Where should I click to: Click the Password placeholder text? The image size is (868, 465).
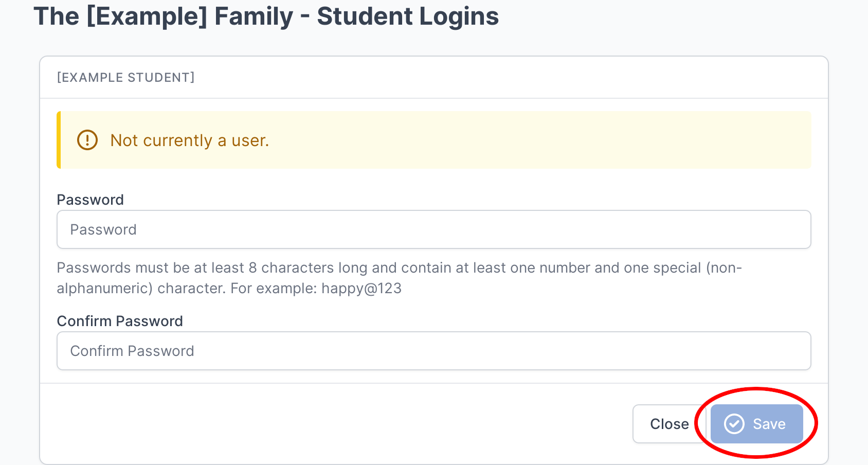103,229
